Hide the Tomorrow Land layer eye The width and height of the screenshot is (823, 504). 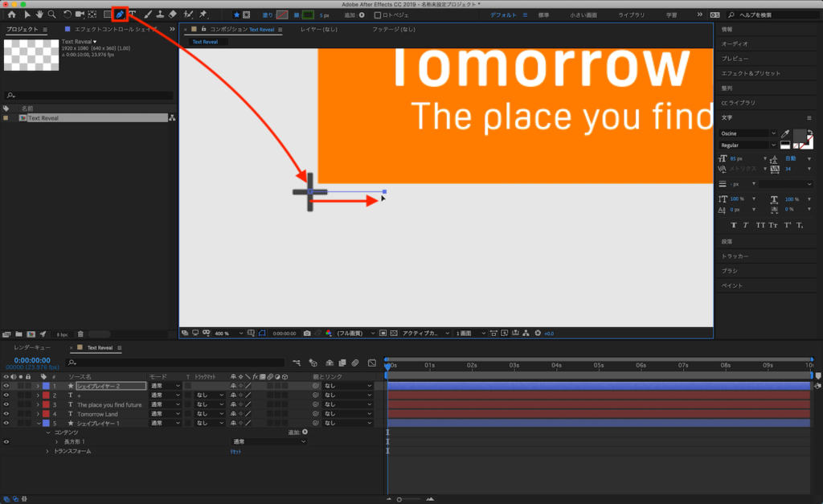pos(6,414)
